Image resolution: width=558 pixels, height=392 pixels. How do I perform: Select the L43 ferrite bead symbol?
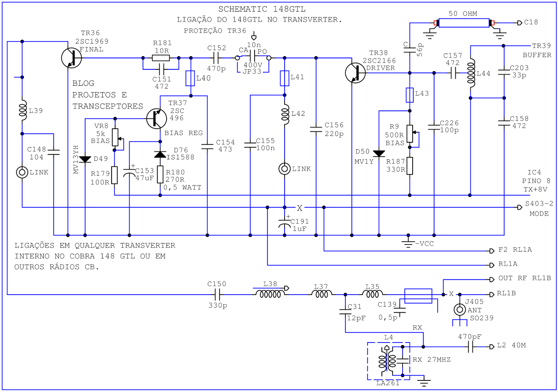click(410, 95)
